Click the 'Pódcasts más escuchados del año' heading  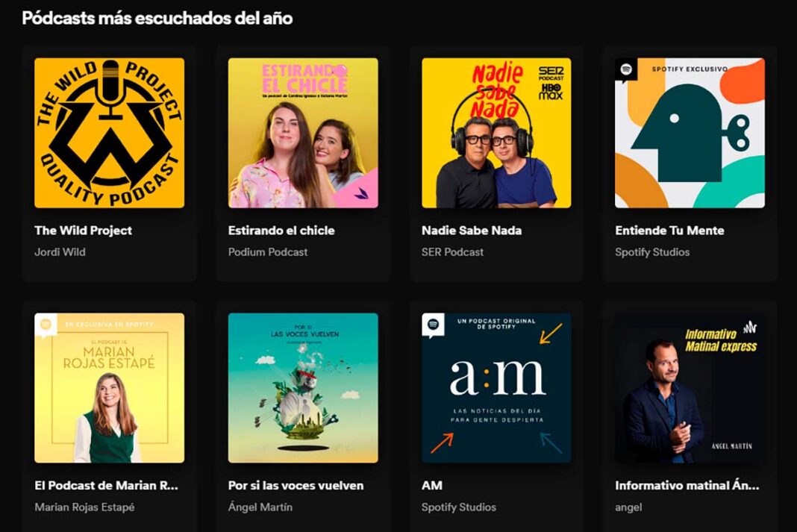(x=157, y=18)
